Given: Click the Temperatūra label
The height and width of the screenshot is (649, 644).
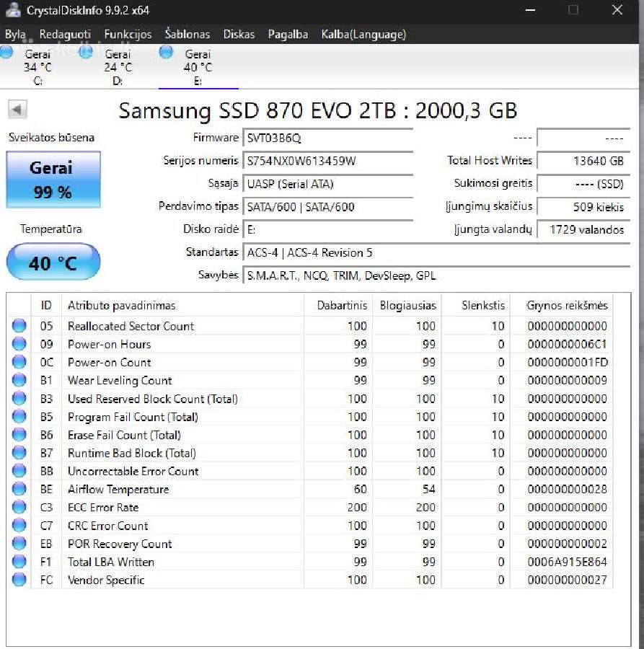Looking at the screenshot, I should click(x=51, y=229).
